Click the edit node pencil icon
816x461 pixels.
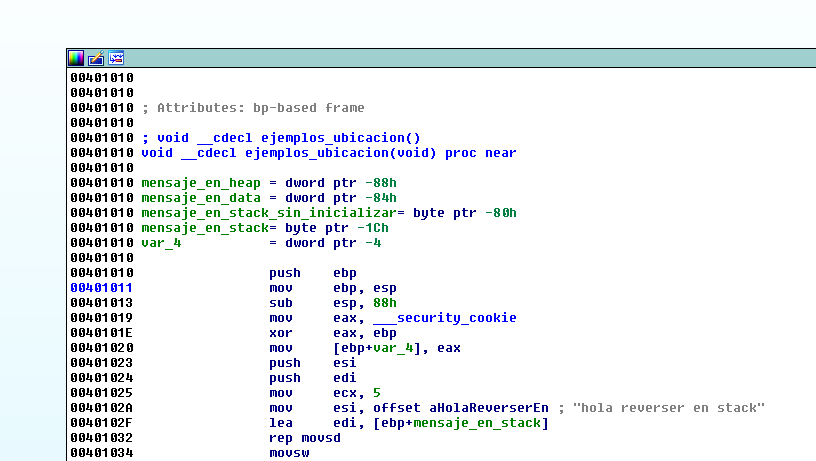(96, 58)
